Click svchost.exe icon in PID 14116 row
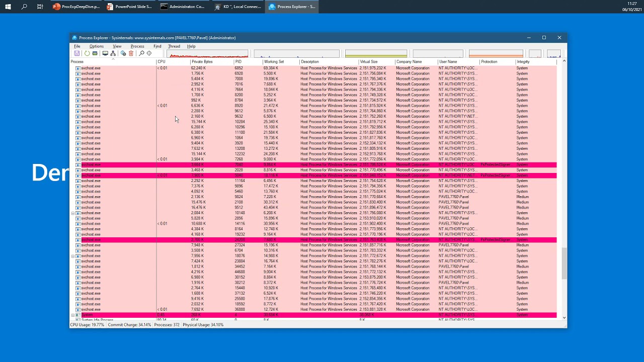 78,223
